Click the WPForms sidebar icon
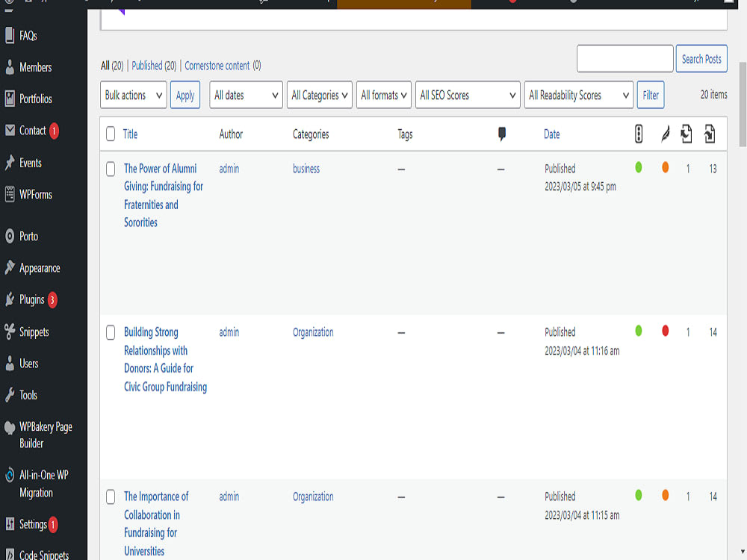747x560 pixels. click(x=10, y=194)
